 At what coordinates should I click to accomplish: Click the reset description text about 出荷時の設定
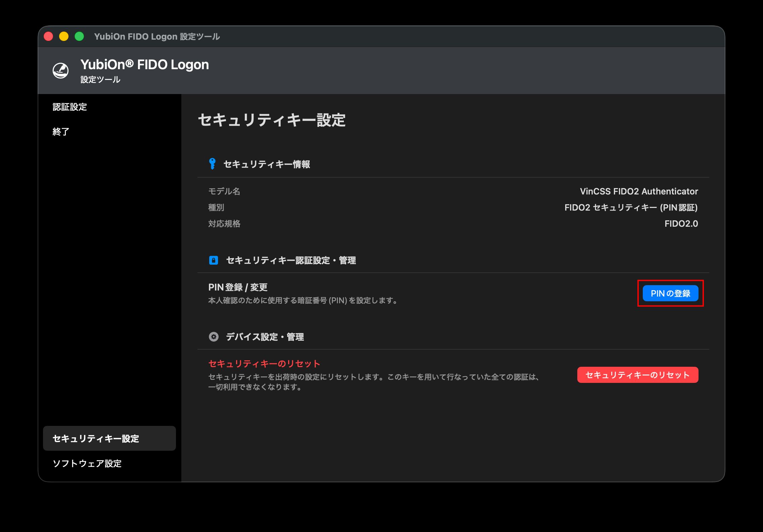(374, 382)
